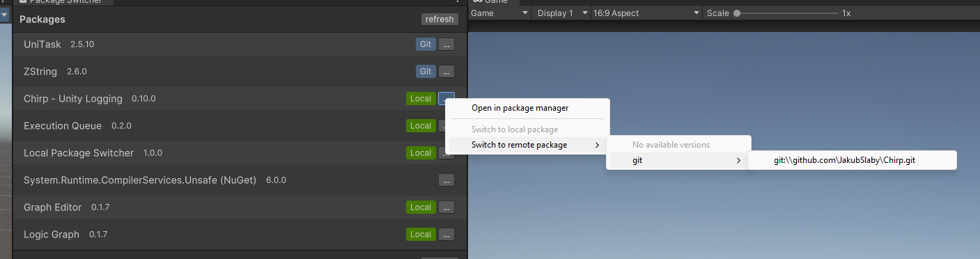Expand the git submenu item
The width and height of the screenshot is (980, 259).
point(678,161)
